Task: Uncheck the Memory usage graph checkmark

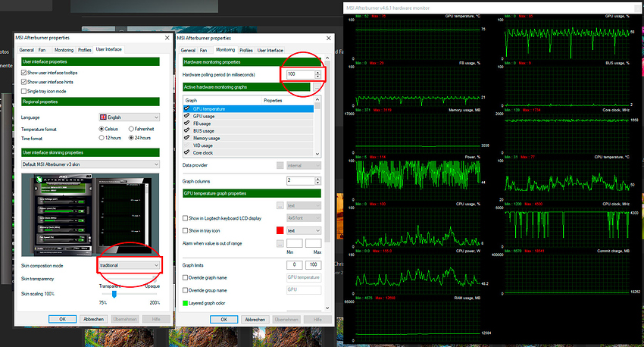Action: point(187,138)
